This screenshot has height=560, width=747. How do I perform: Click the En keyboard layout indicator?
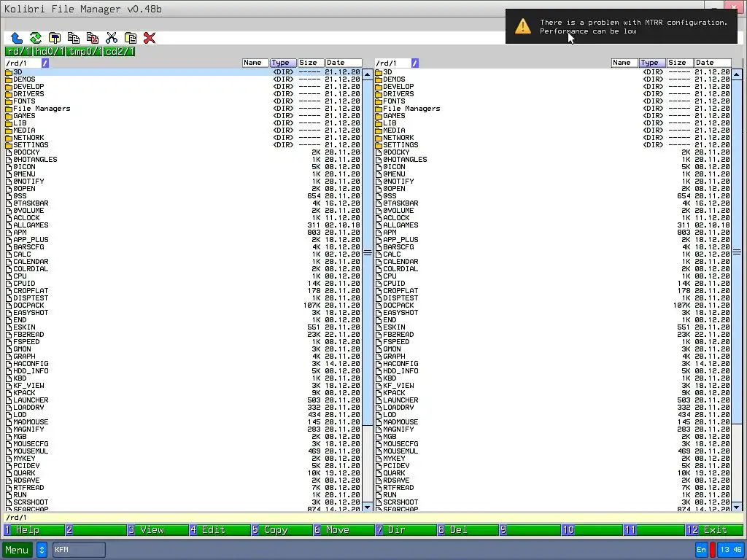[x=701, y=550]
